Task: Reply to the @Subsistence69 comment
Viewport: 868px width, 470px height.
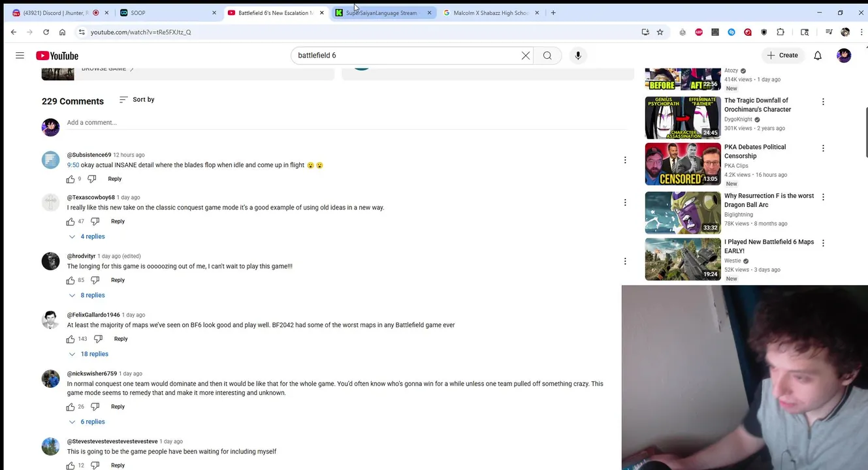Action: (115, 179)
